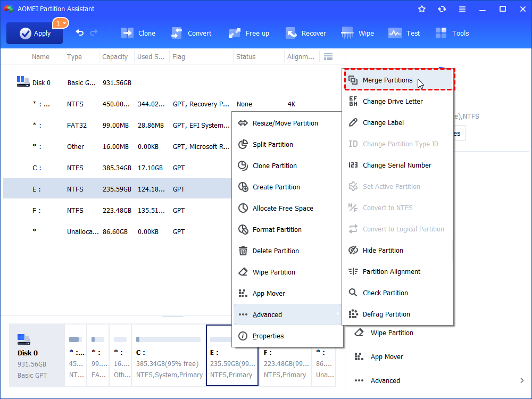Select Defrag Partition
Screen dimensions: 532x399
point(397,314)
